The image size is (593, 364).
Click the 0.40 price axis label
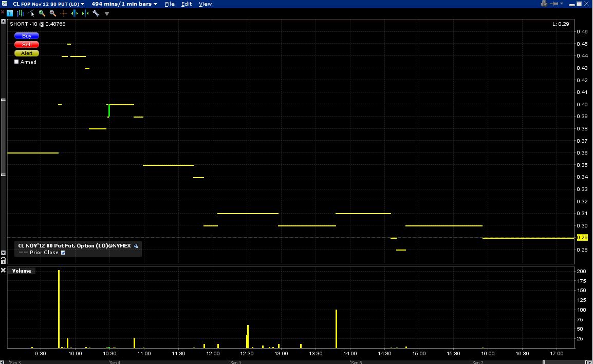point(582,104)
